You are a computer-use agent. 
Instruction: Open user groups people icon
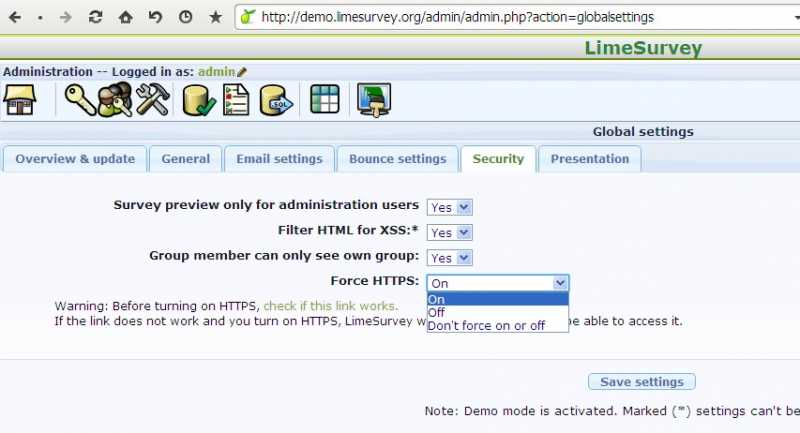click(114, 100)
